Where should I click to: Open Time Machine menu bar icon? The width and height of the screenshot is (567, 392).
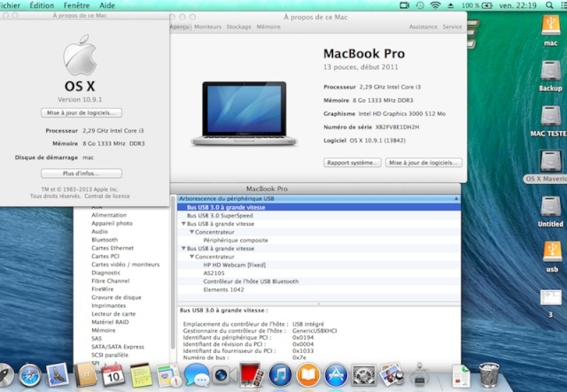tap(420, 5)
